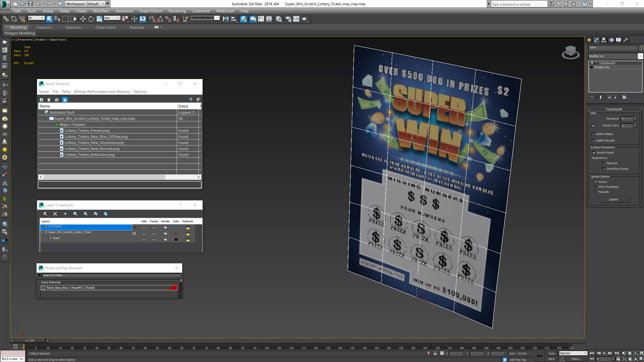Expand the Editable Poly stack entry

[592, 67]
